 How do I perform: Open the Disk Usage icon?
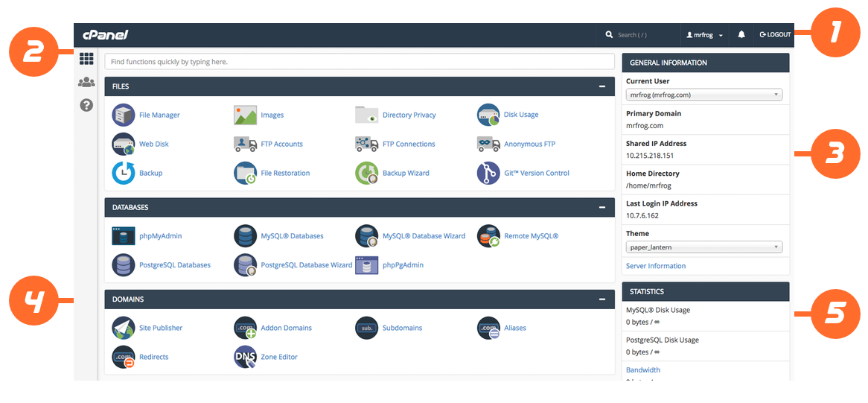tap(488, 115)
